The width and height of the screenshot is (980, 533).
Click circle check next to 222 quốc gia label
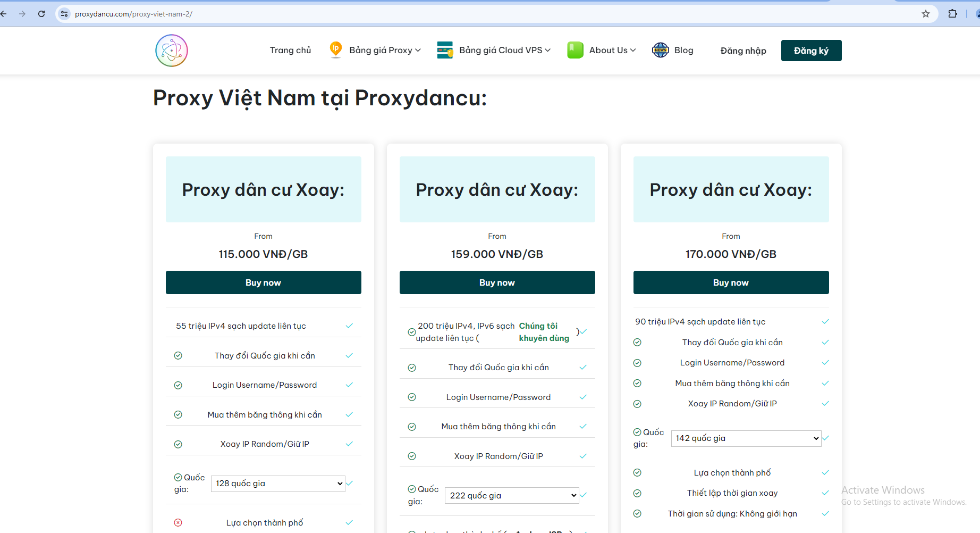(412, 489)
